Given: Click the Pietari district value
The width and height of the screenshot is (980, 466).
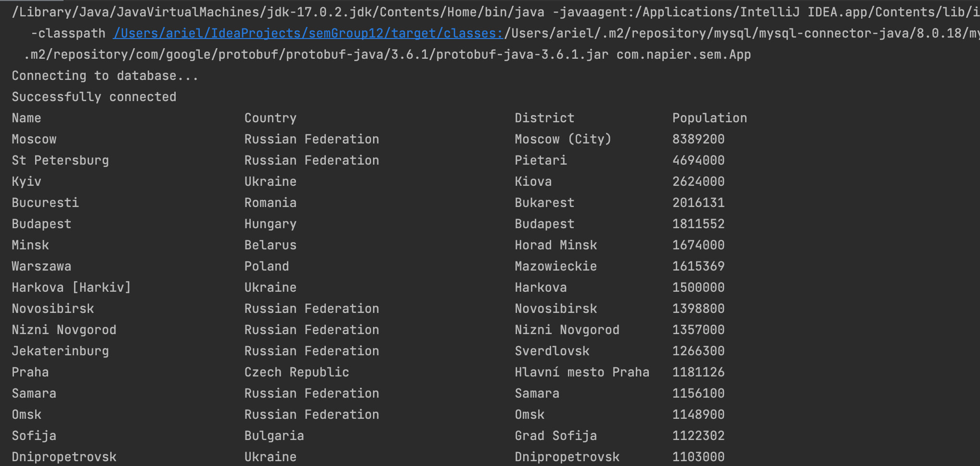Looking at the screenshot, I should point(541,160).
